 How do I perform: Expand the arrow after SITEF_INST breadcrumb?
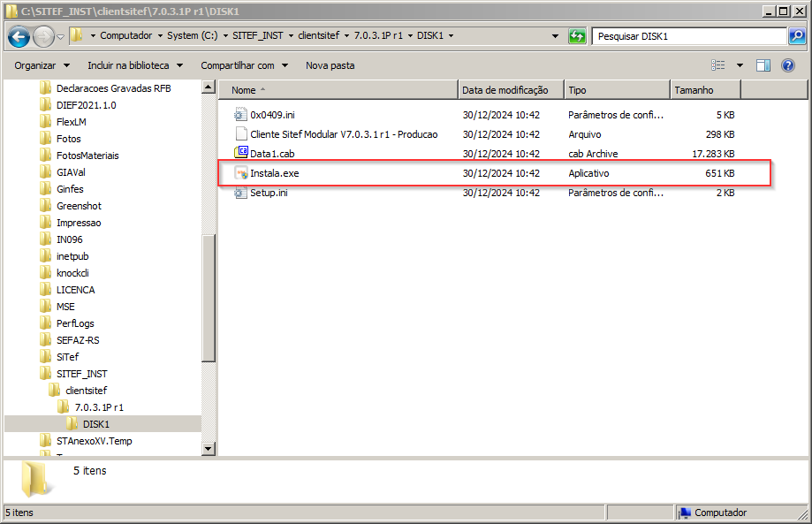point(291,35)
